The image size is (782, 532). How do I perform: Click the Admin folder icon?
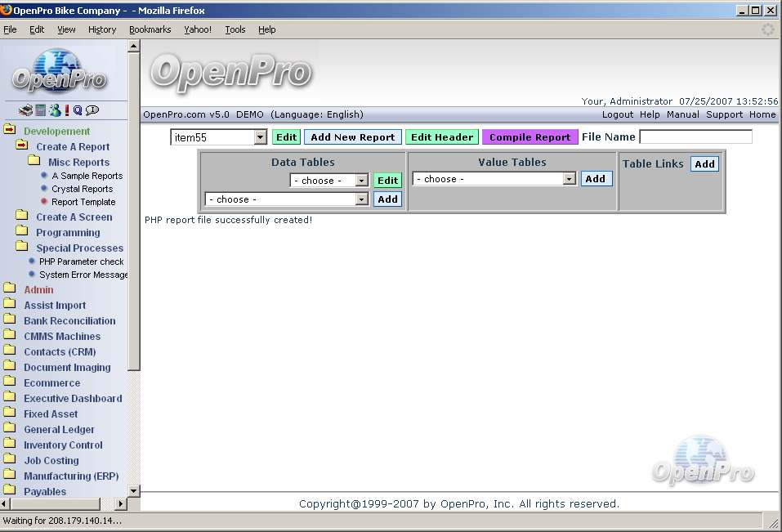pyautogui.click(x=10, y=289)
